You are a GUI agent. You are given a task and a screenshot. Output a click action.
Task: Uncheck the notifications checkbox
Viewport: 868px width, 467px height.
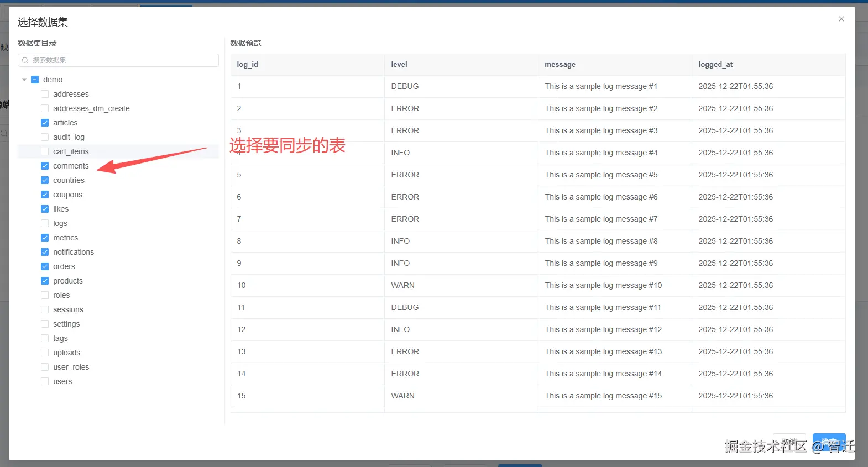pos(45,252)
